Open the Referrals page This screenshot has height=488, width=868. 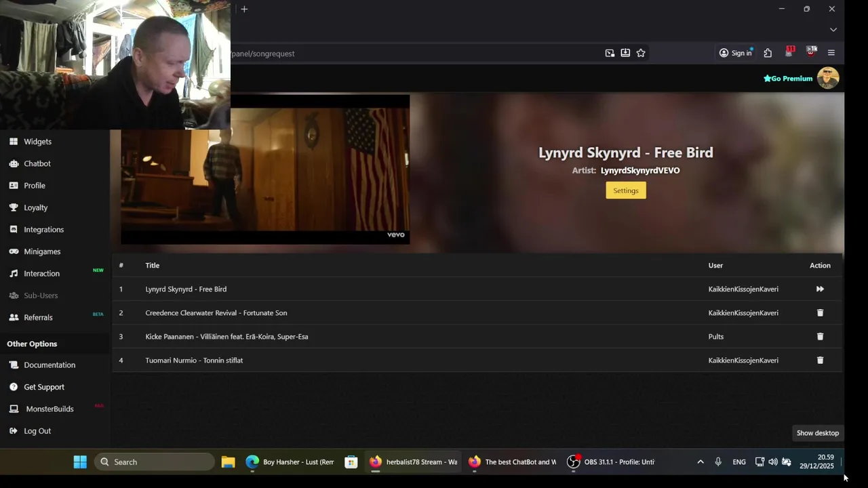pos(38,317)
